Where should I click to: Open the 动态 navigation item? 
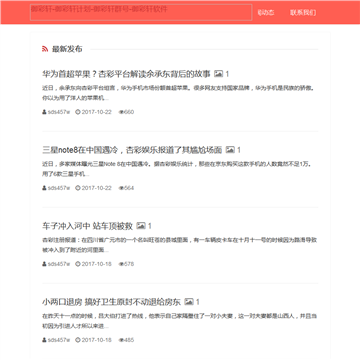[266, 13]
